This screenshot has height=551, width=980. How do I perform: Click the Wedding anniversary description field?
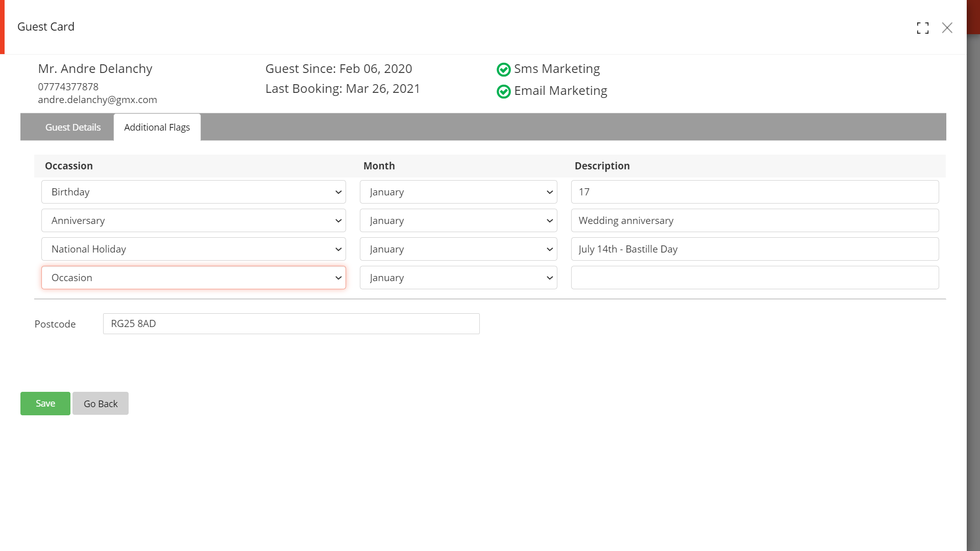(755, 220)
